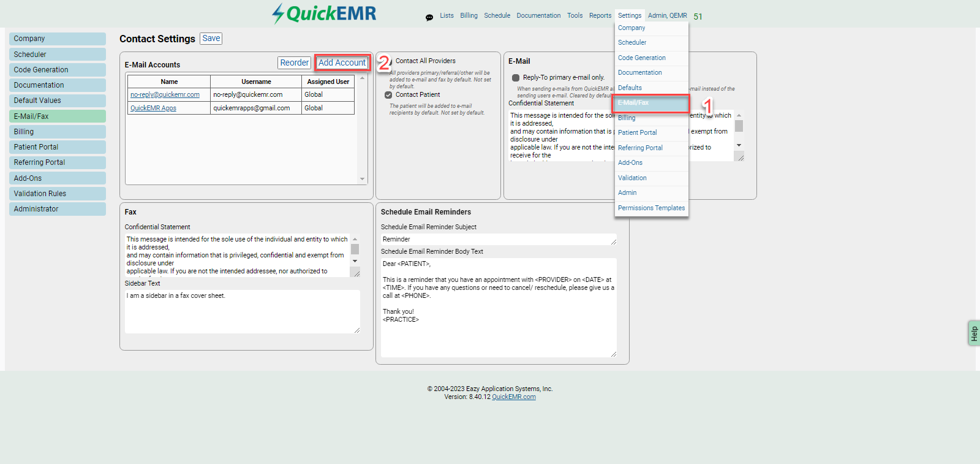
Task: Select Add-Ons in Settings dropdown
Action: tap(652, 163)
